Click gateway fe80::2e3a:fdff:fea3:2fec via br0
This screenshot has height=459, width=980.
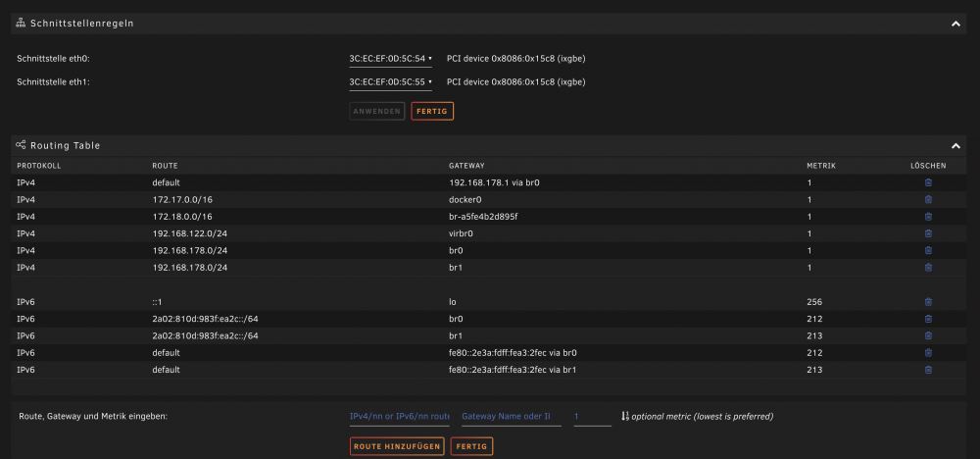click(x=512, y=353)
